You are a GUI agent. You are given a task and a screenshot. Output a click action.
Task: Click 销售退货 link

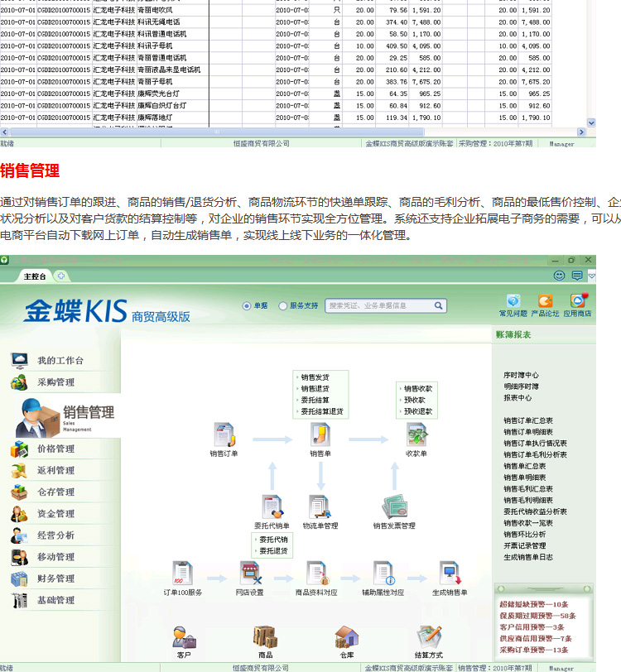[x=315, y=389]
